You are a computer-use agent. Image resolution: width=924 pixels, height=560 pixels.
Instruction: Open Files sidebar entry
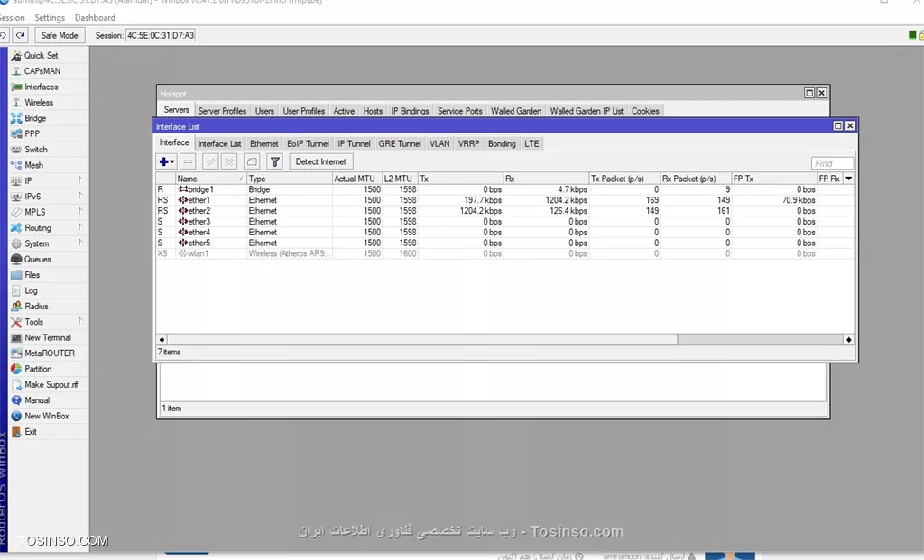click(32, 275)
